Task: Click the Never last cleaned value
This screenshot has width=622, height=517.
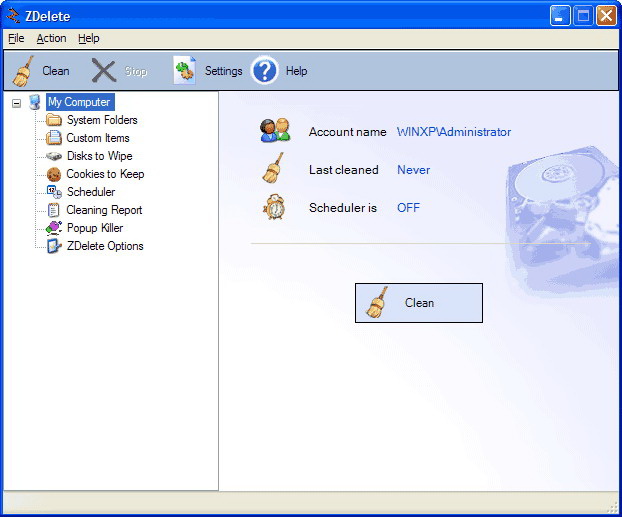Action: pyautogui.click(x=413, y=170)
